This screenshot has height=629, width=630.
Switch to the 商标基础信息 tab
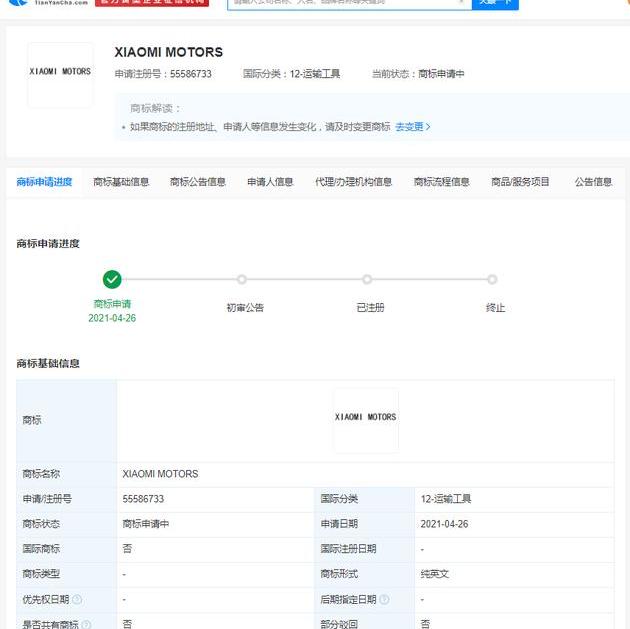pos(121,182)
